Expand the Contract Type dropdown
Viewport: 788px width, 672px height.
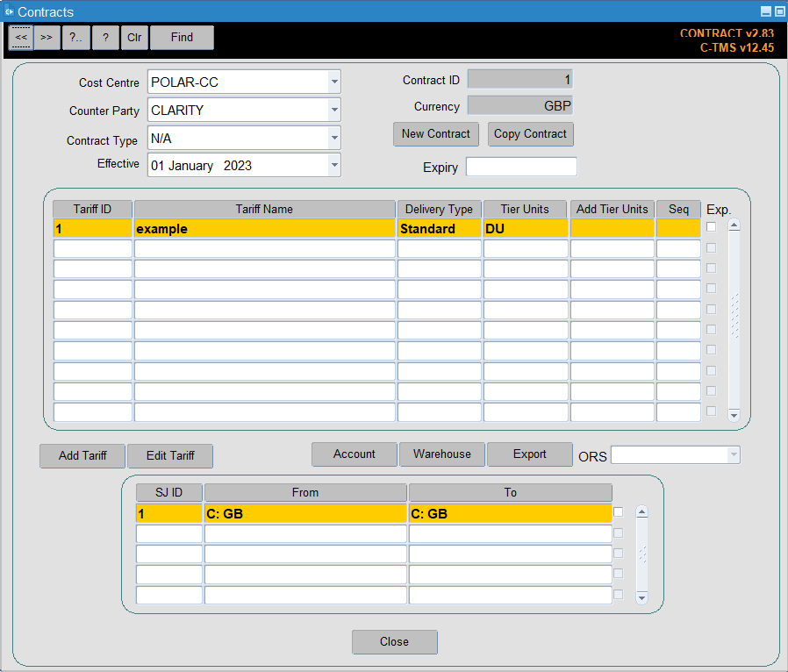334,138
